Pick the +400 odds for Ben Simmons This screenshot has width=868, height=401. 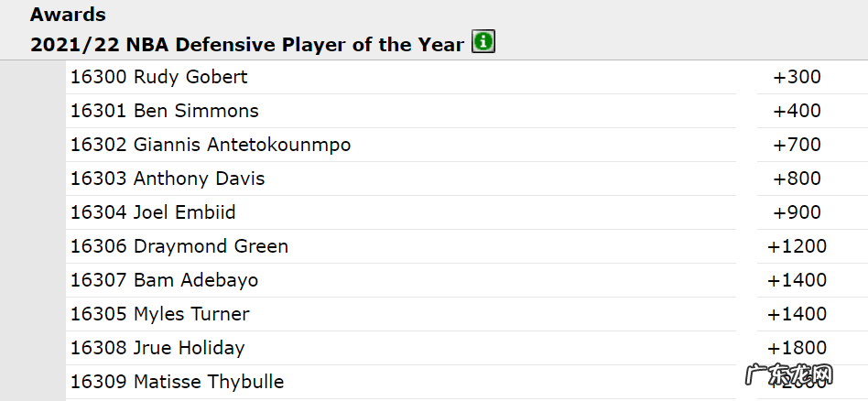tap(797, 111)
